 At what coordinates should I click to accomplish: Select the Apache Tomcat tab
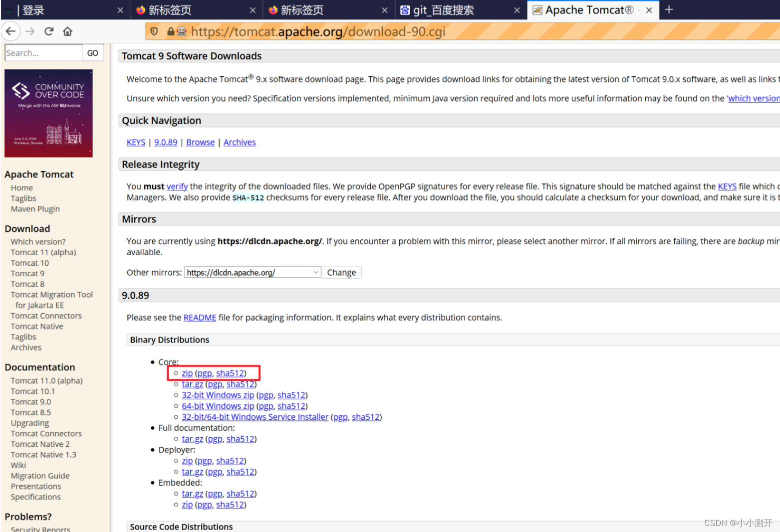pyautogui.click(x=593, y=10)
